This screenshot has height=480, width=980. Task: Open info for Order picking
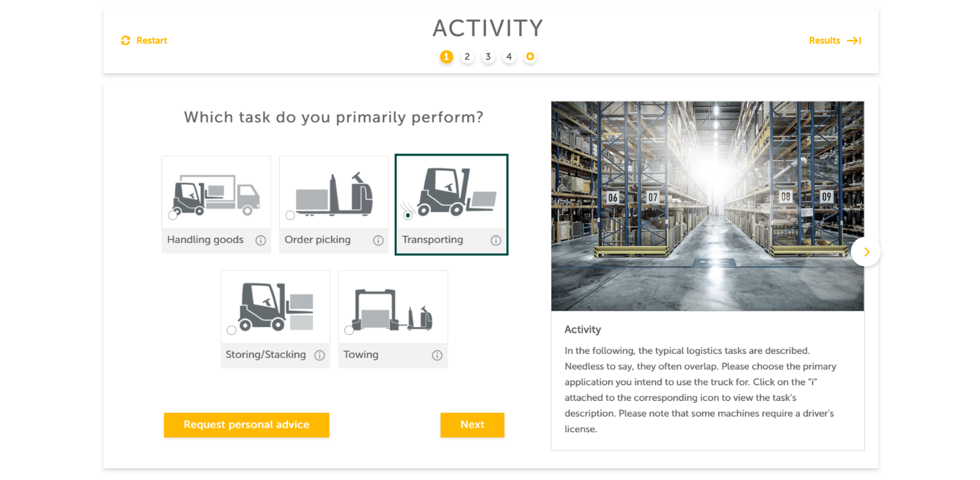click(378, 240)
